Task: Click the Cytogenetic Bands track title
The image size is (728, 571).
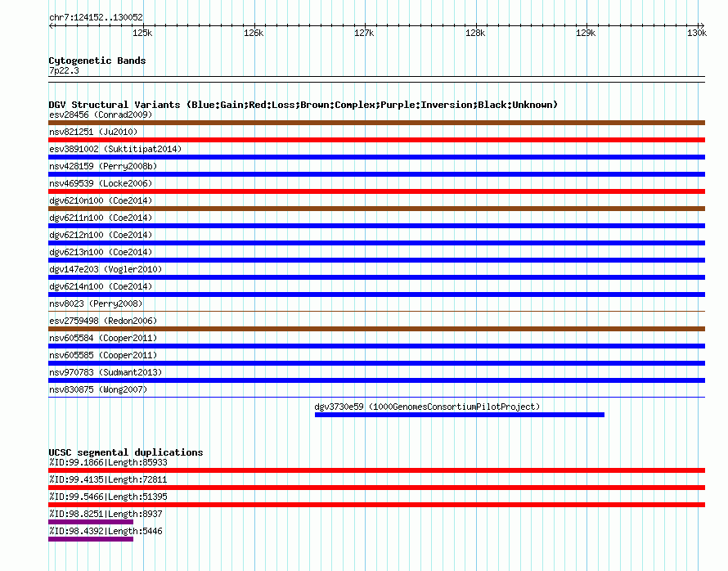Action: [97, 61]
